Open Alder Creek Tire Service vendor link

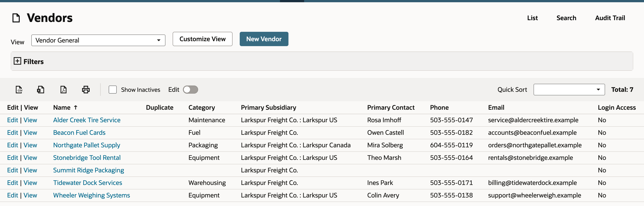pyautogui.click(x=87, y=120)
